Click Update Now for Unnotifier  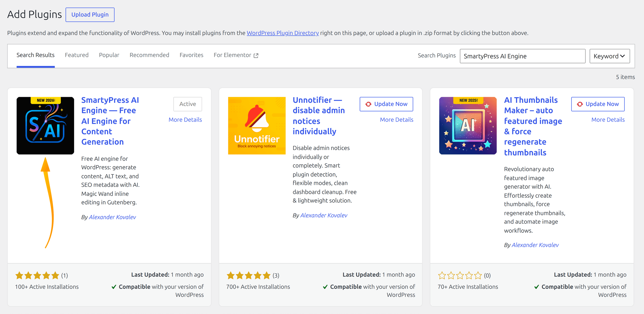(386, 104)
